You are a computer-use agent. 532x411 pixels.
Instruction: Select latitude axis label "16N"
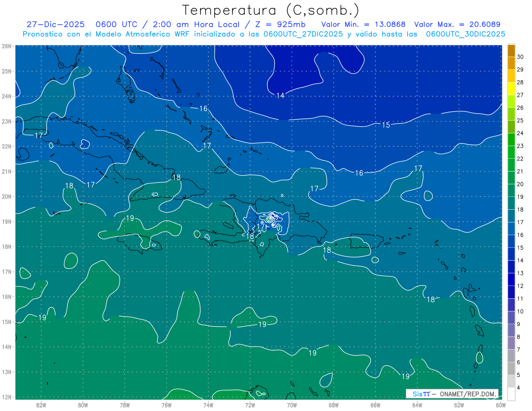pos(6,297)
